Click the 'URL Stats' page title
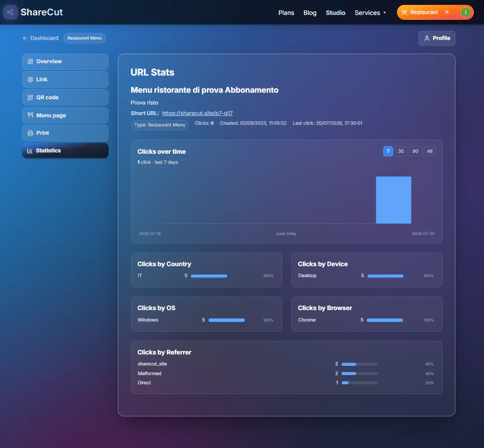 click(x=153, y=72)
